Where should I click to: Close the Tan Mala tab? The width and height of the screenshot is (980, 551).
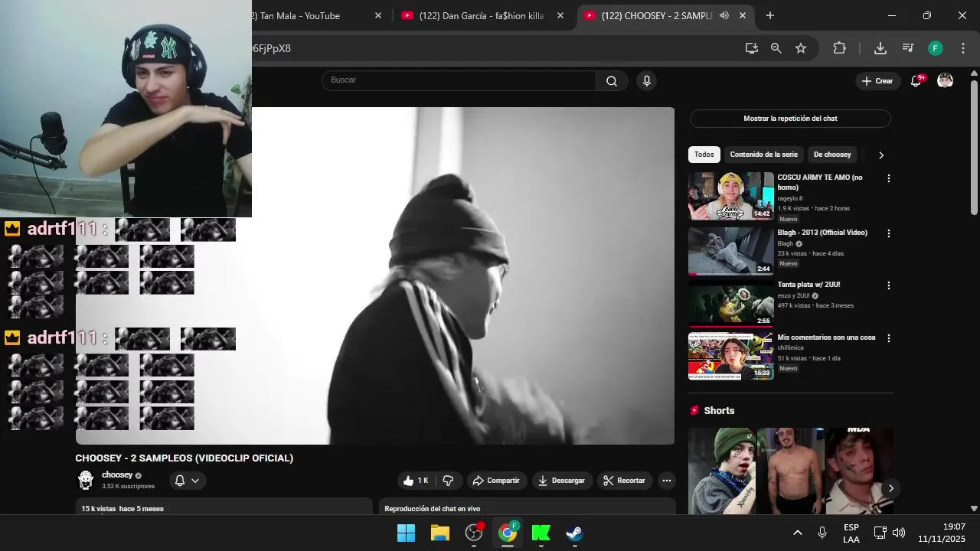pos(378,15)
